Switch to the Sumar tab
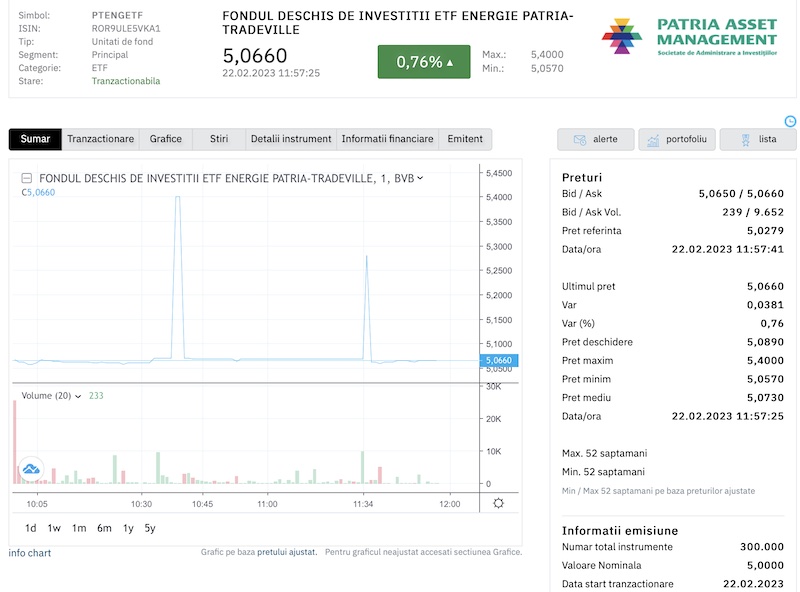The height and width of the screenshot is (592, 800). point(35,139)
